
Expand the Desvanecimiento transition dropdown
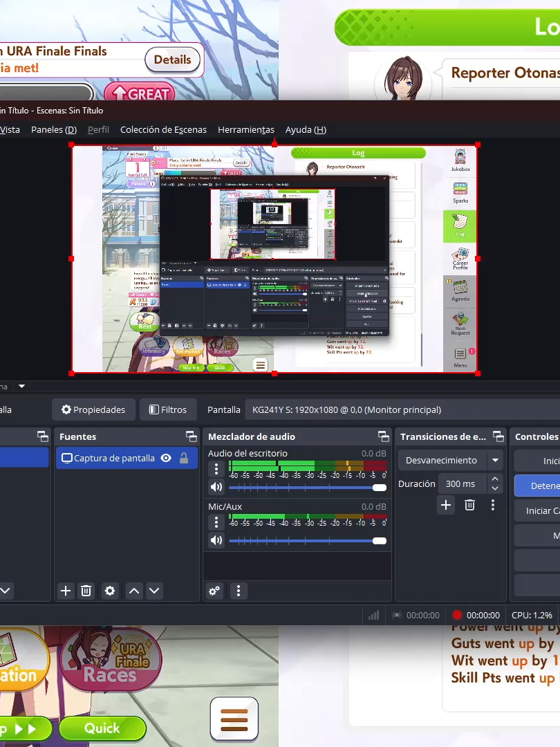(495, 460)
